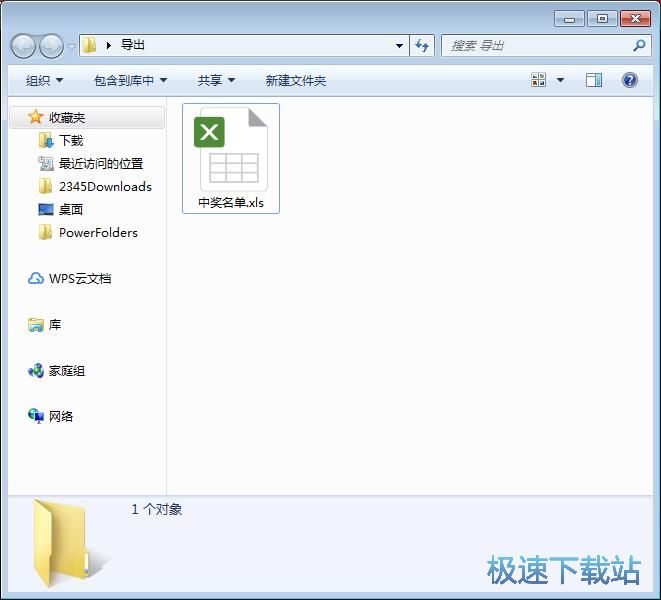661x600 pixels.
Task: Click the 库 libraries icon
Action: pyautogui.click(x=36, y=325)
